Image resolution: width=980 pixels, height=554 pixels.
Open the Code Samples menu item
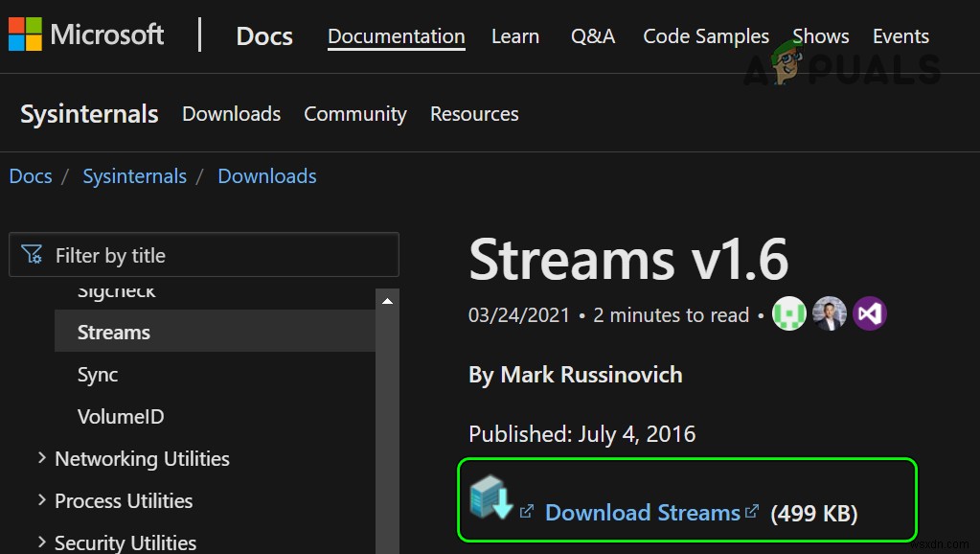[x=706, y=36]
